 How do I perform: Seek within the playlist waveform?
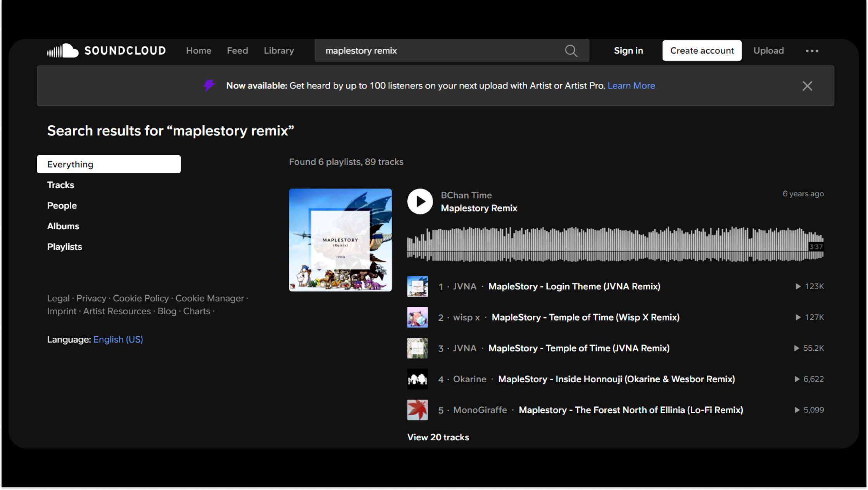pos(615,244)
